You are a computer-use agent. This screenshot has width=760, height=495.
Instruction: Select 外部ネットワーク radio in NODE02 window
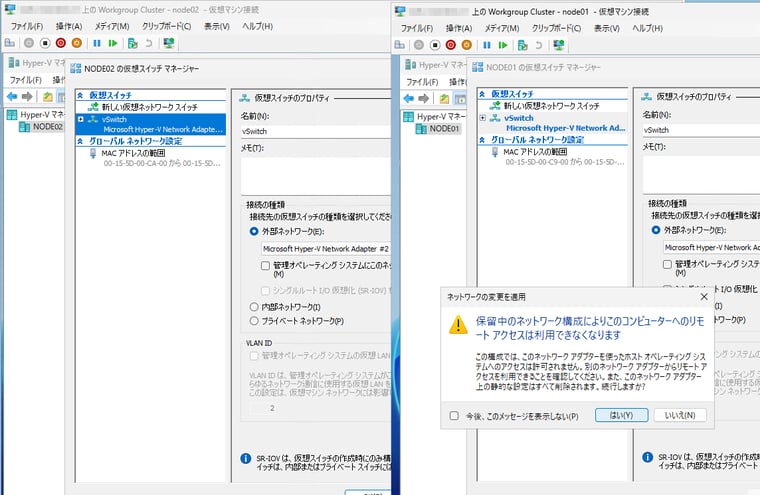[254, 232]
